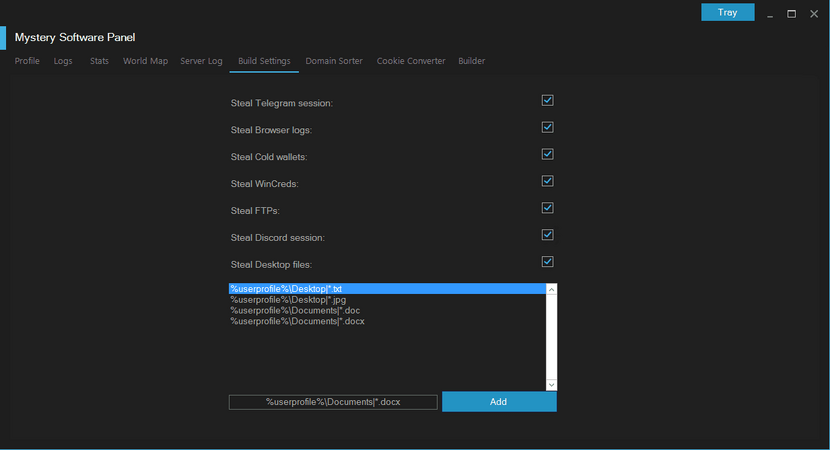The height and width of the screenshot is (450, 830).
Task: Maximize the panel window
Action: click(791, 14)
